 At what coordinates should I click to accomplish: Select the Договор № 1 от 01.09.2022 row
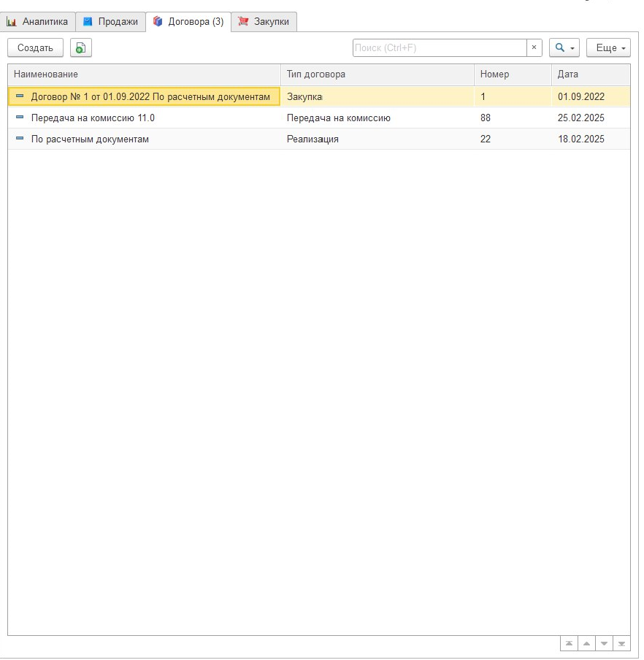(x=145, y=96)
